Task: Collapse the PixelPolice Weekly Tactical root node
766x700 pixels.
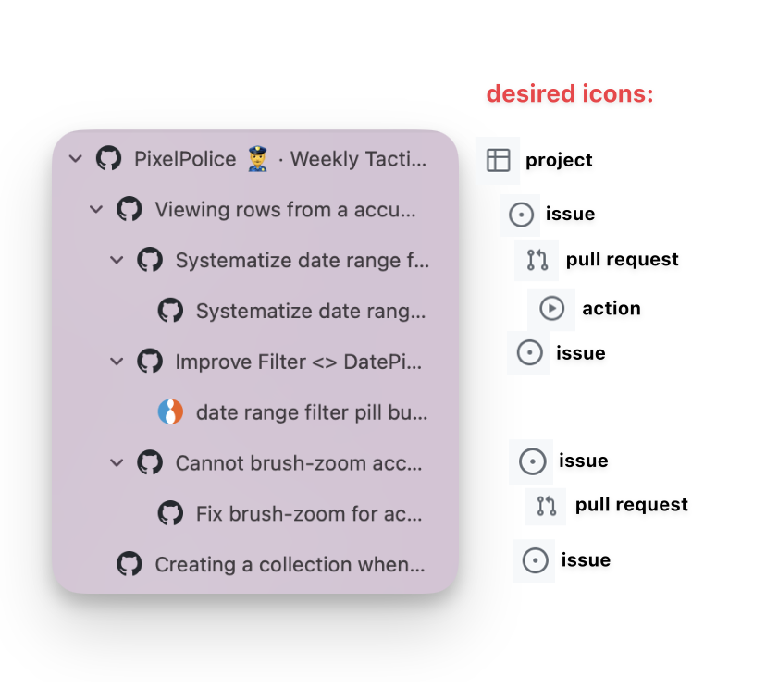Action: pos(75,158)
